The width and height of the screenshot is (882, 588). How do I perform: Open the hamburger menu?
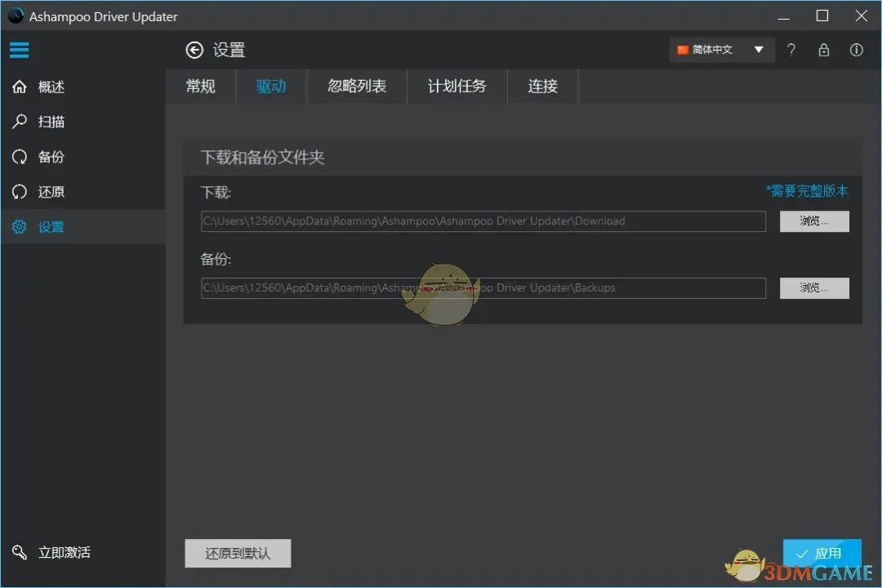[x=19, y=50]
